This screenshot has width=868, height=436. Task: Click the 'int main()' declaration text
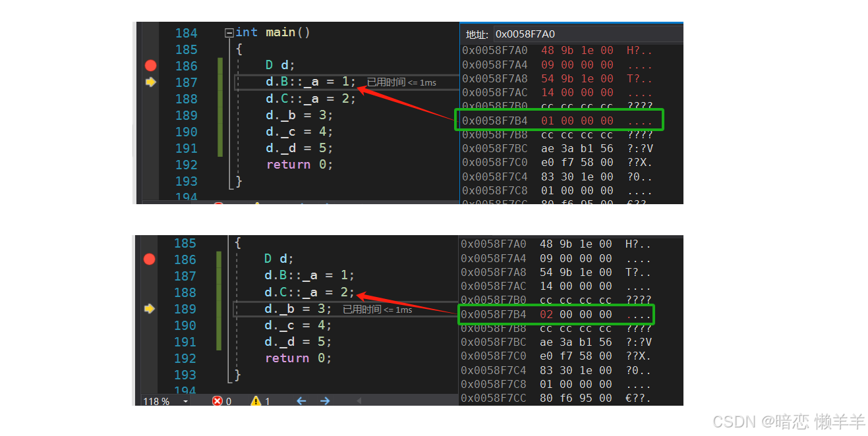[273, 32]
